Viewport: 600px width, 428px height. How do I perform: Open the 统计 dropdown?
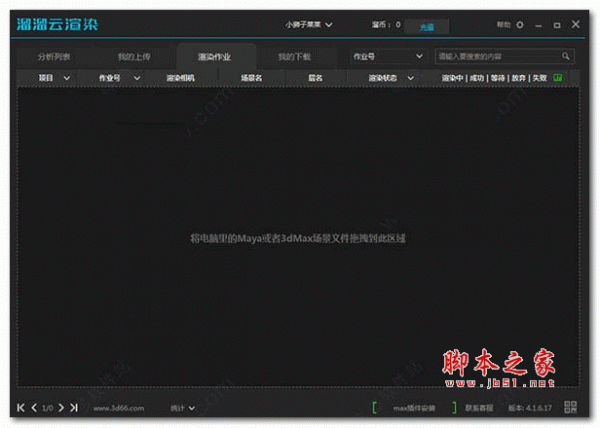(182, 408)
